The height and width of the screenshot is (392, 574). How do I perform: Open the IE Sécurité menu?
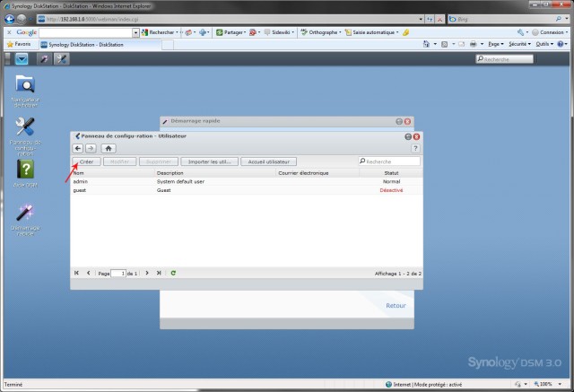click(519, 44)
